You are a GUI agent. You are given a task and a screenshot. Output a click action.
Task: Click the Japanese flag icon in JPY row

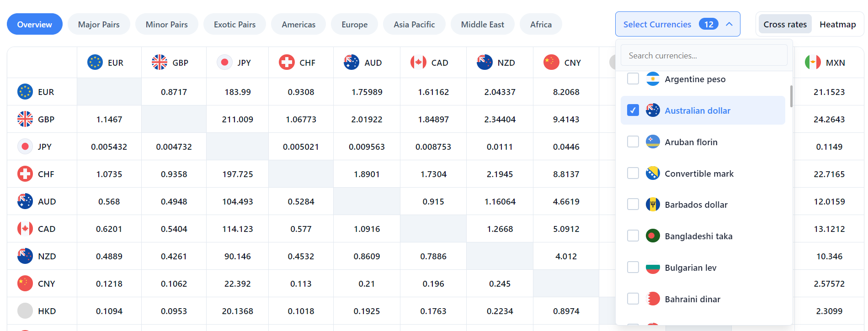[25, 146]
